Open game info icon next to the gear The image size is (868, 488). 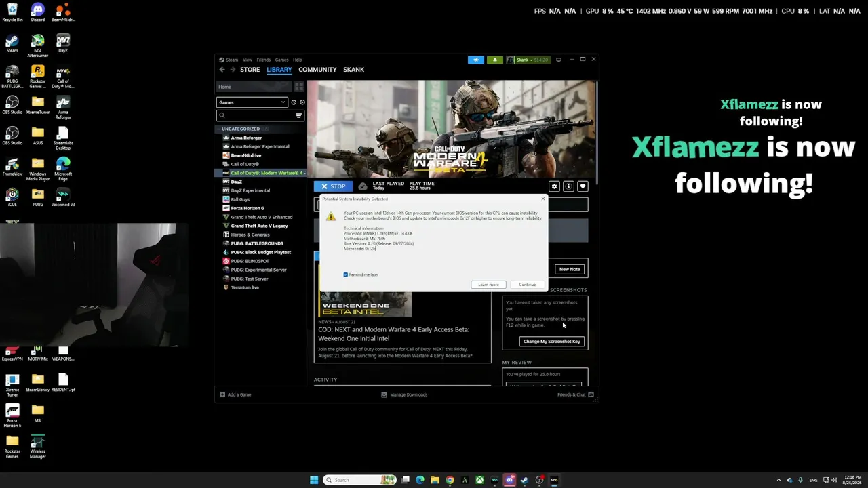pyautogui.click(x=568, y=186)
